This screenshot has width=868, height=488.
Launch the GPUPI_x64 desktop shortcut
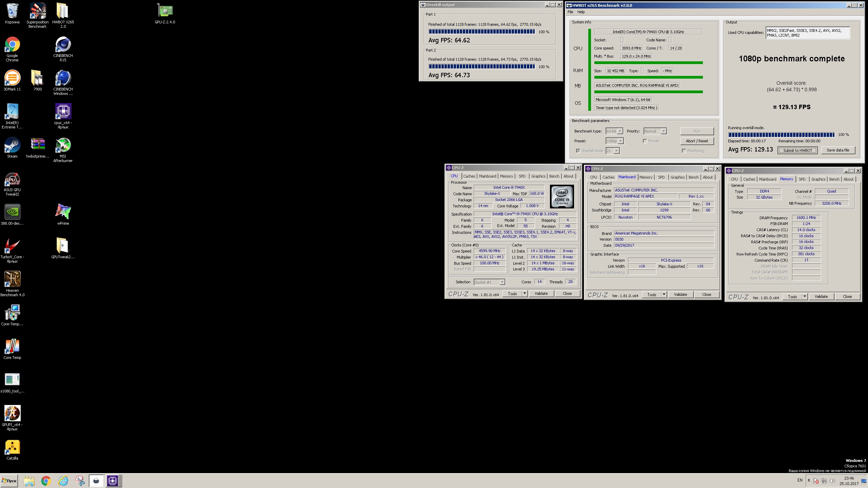pos(12,418)
